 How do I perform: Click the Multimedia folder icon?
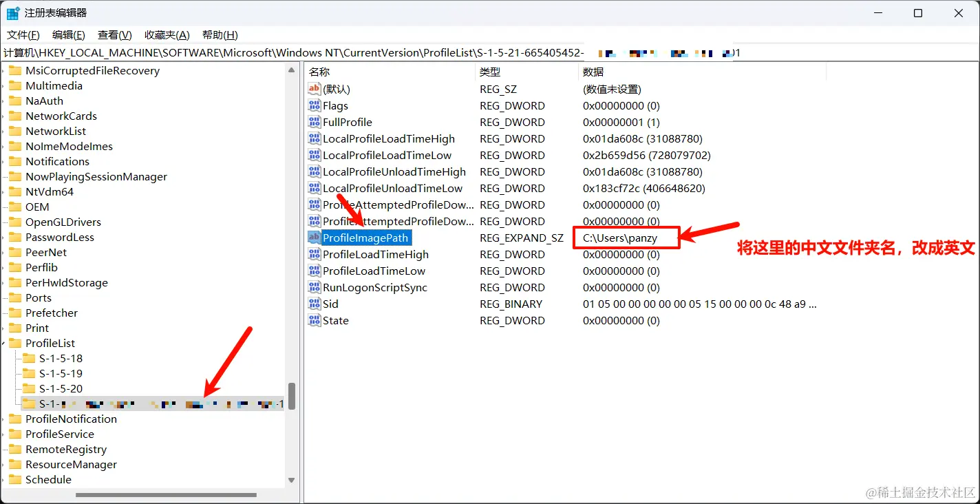[15, 85]
